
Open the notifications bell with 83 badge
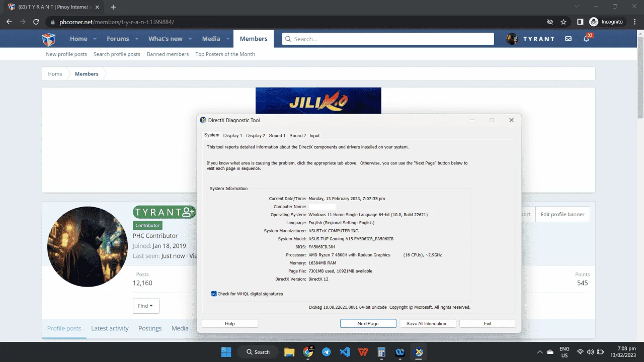587,38
